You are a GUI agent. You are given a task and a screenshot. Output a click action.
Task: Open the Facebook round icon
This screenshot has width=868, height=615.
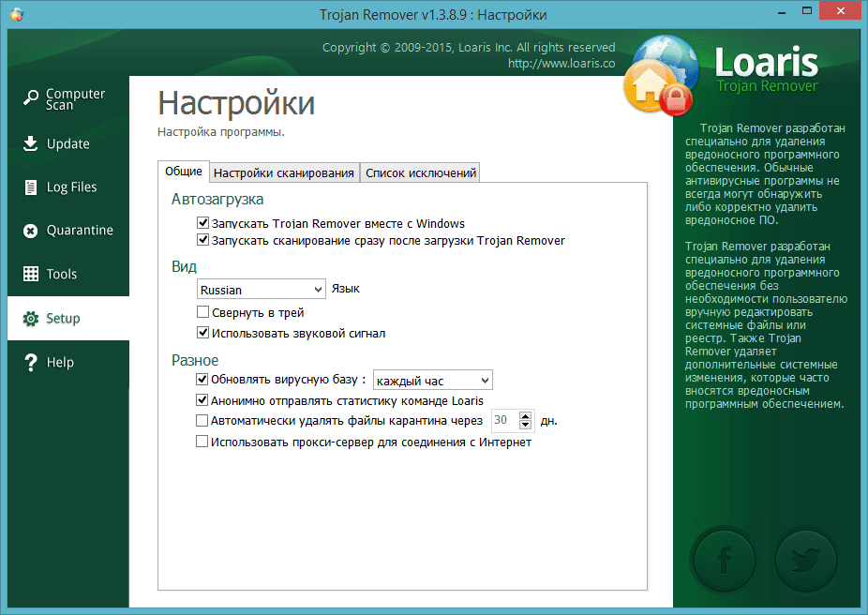[x=724, y=560]
